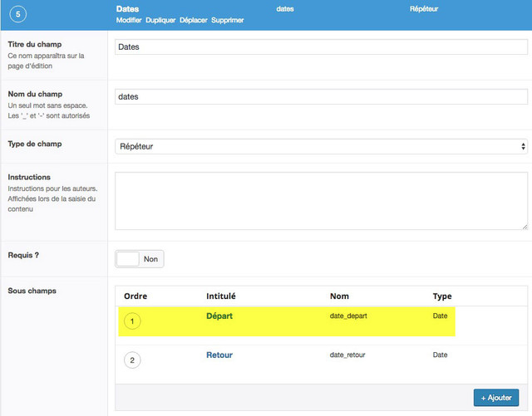Focus the Titre du champ input
532x416 pixels.
point(321,46)
